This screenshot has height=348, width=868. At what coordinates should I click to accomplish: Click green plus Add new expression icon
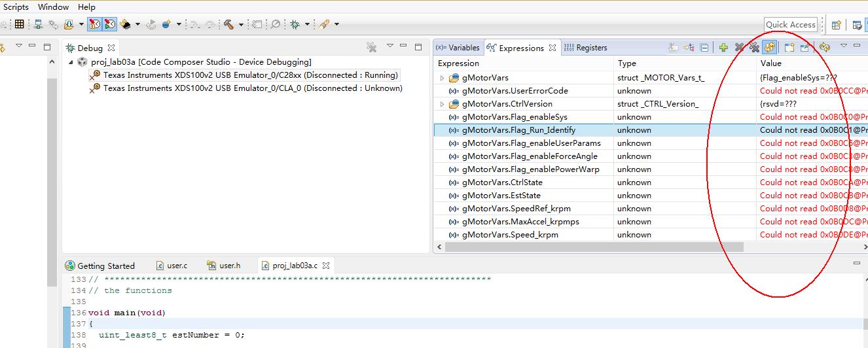click(x=723, y=47)
